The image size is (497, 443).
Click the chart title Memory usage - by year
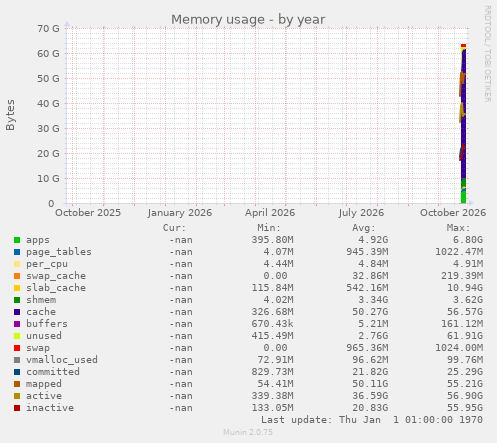pos(248,20)
